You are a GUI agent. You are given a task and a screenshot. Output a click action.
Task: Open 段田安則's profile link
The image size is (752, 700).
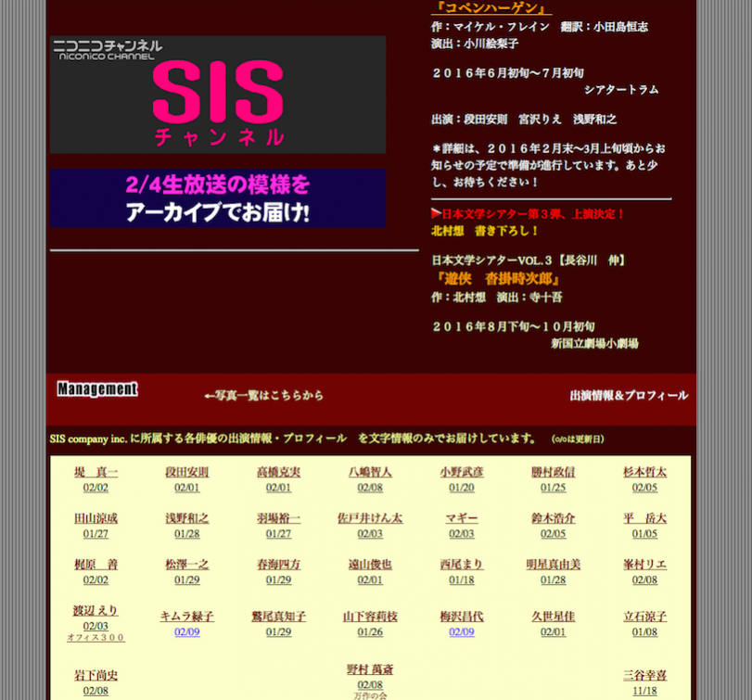pyautogui.click(x=186, y=472)
